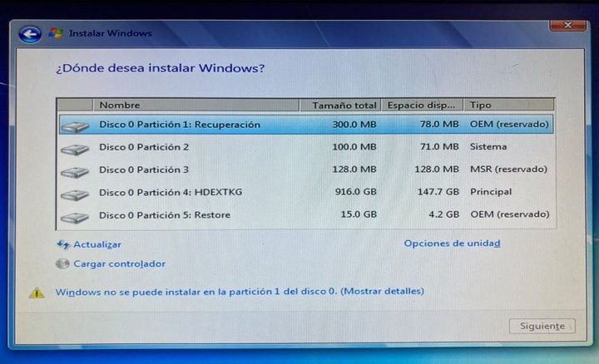Click the OEM (reservado) cell in Recuperación row
The image size is (599, 364).
coord(509,125)
